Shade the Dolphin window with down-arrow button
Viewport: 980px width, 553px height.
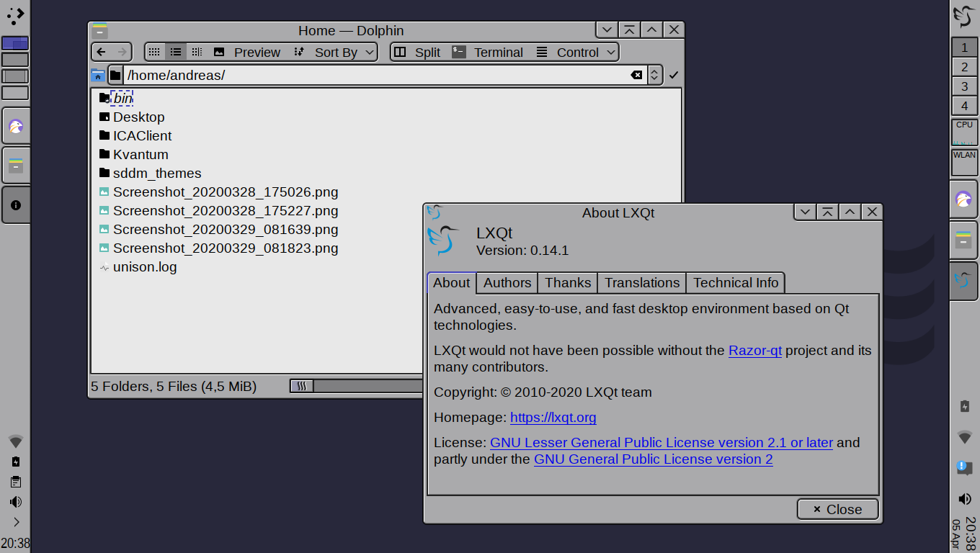click(607, 30)
